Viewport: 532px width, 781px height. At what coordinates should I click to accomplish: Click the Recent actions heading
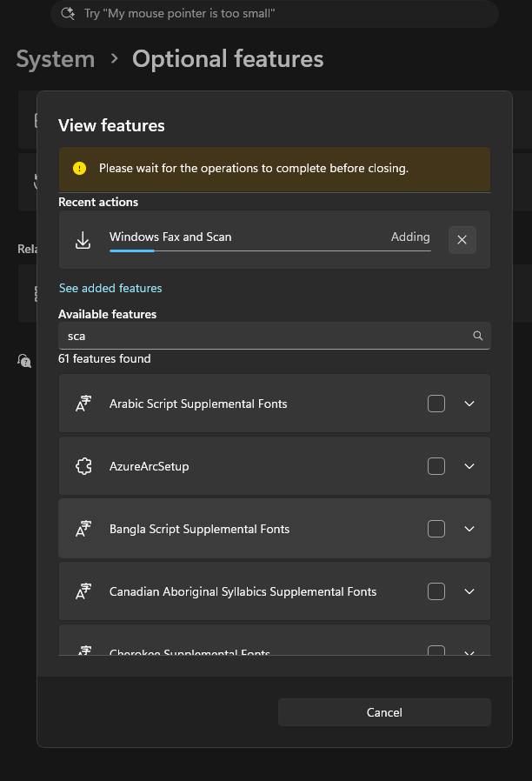pos(98,203)
